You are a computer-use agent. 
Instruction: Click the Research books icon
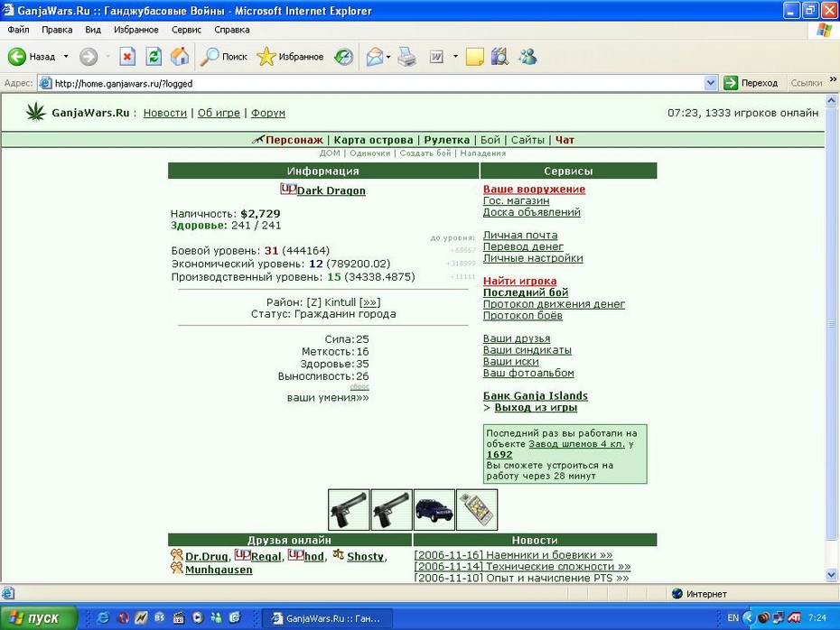tap(499, 56)
